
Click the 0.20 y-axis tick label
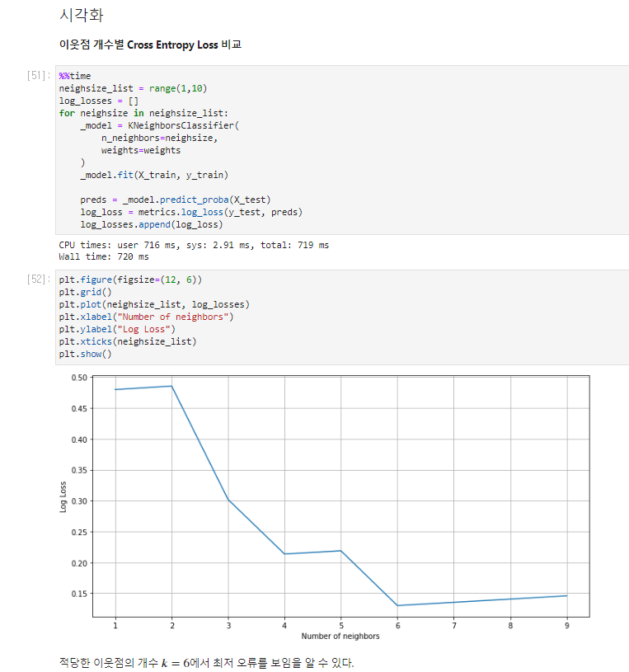[x=79, y=563]
